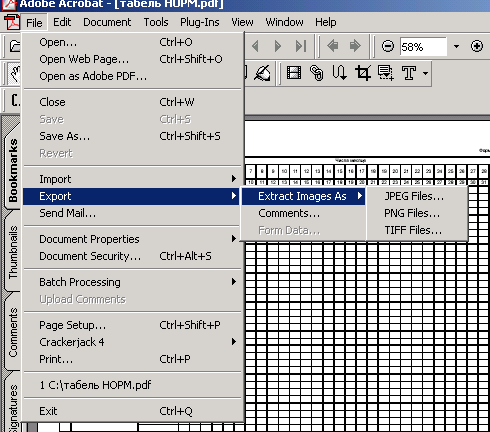This screenshot has width=490, height=432.
Task: Choose Print... menu entry
Action: (x=131, y=359)
